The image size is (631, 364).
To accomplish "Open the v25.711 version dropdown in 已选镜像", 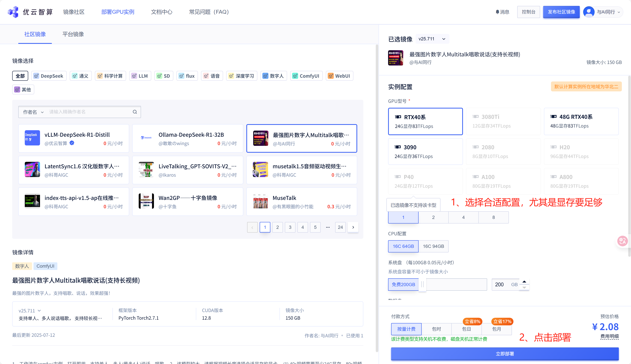I will tap(432, 39).
